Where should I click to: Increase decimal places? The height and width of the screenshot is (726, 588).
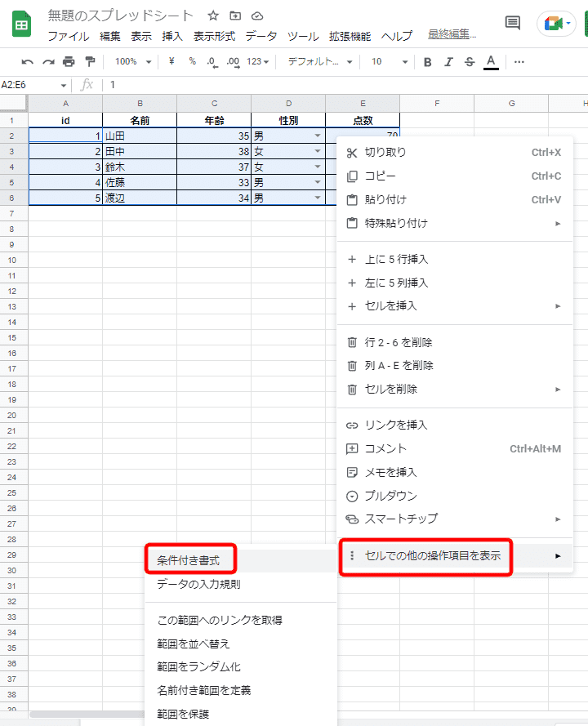(x=233, y=61)
